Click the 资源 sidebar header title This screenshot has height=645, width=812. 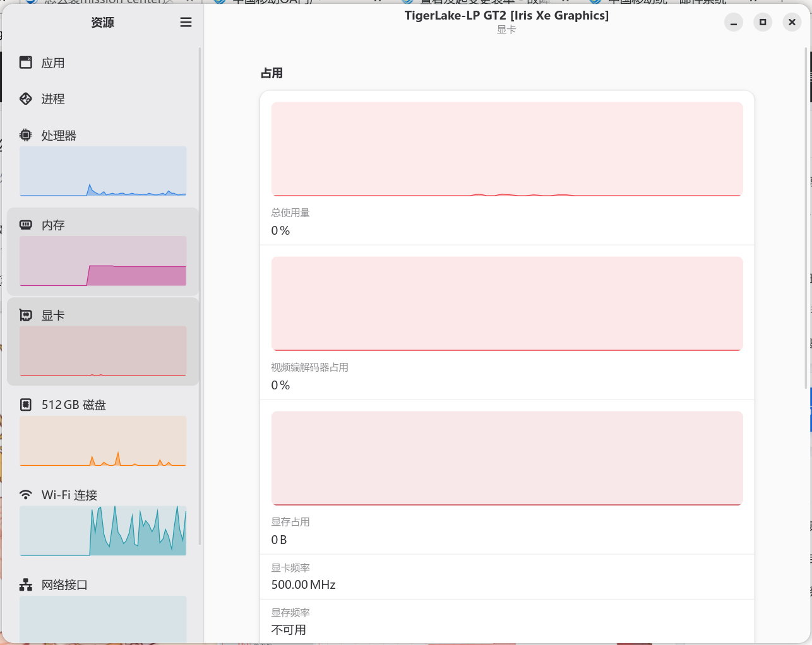(102, 23)
